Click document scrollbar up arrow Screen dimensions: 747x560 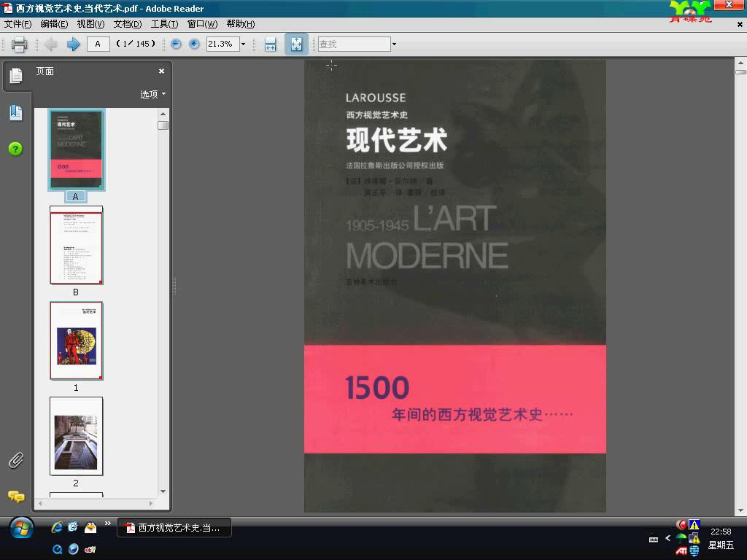click(740, 63)
